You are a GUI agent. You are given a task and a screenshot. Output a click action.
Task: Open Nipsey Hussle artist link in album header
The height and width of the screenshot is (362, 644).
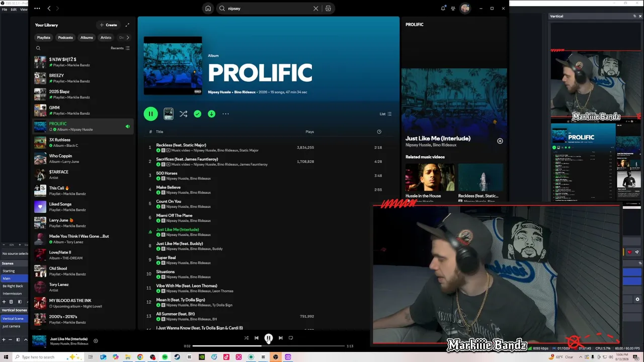(x=219, y=92)
